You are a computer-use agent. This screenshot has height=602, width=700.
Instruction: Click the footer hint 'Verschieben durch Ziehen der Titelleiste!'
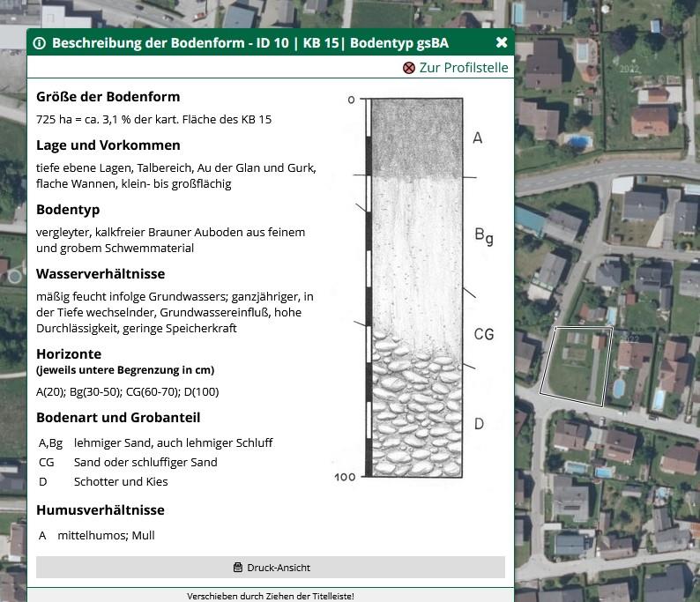[271, 596]
